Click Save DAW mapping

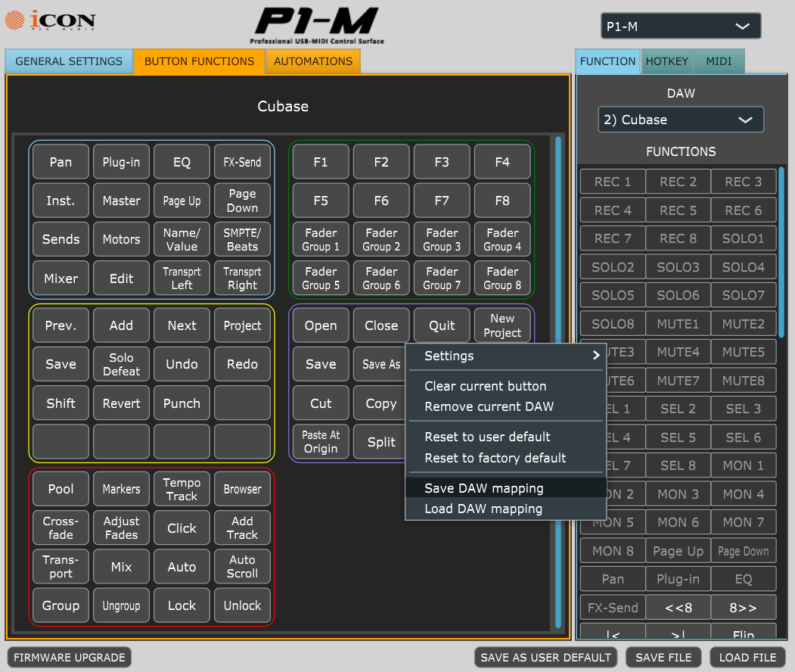pos(505,488)
